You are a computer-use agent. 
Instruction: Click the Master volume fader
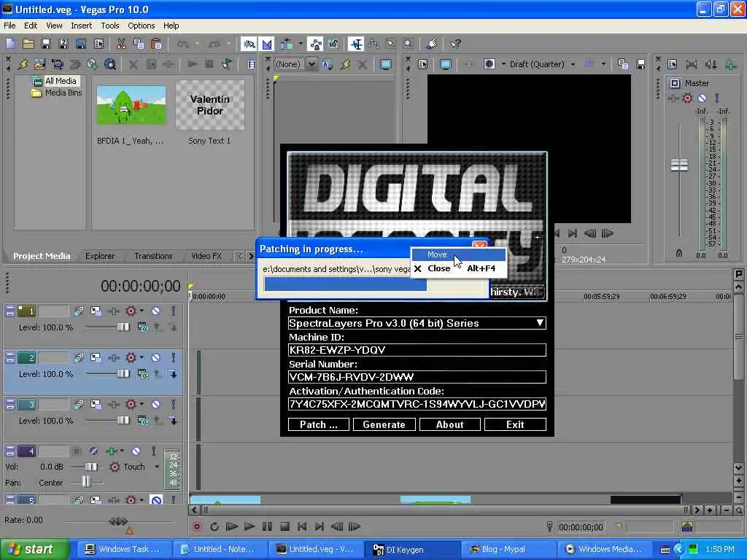point(679,166)
